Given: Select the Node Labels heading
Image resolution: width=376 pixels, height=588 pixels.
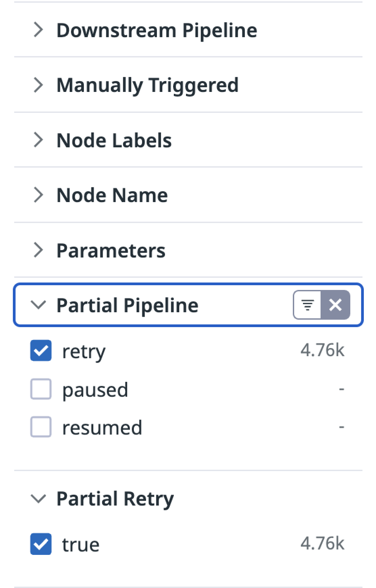Looking at the screenshot, I should point(114,140).
